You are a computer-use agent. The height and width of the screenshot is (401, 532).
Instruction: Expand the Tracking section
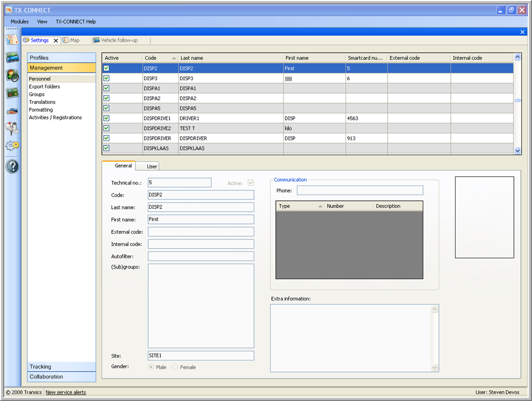(x=61, y=367)
